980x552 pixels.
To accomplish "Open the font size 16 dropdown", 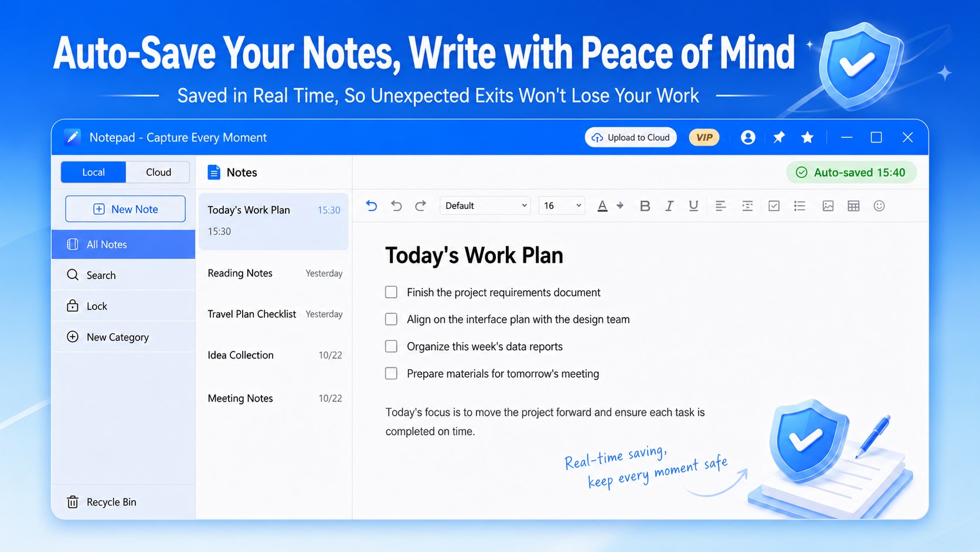I will [x=562, y=205].
